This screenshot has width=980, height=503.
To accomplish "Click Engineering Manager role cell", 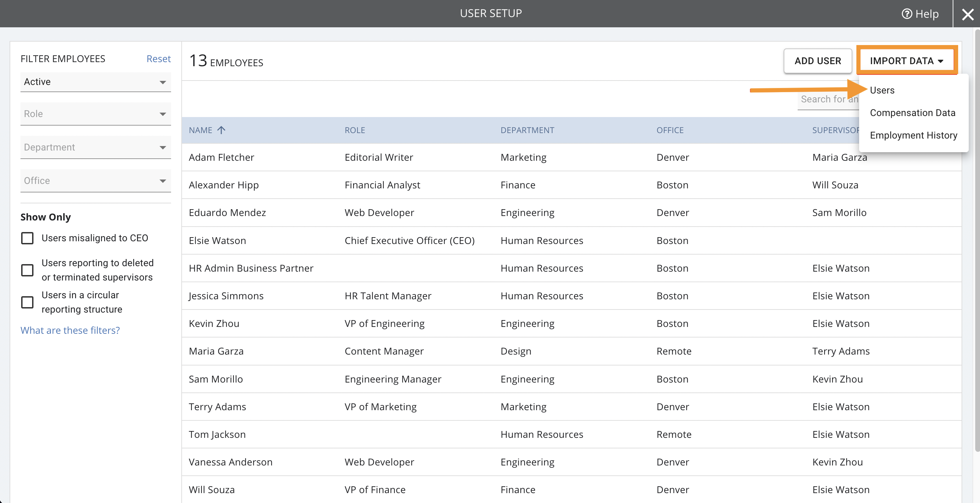I will point(393,379).
